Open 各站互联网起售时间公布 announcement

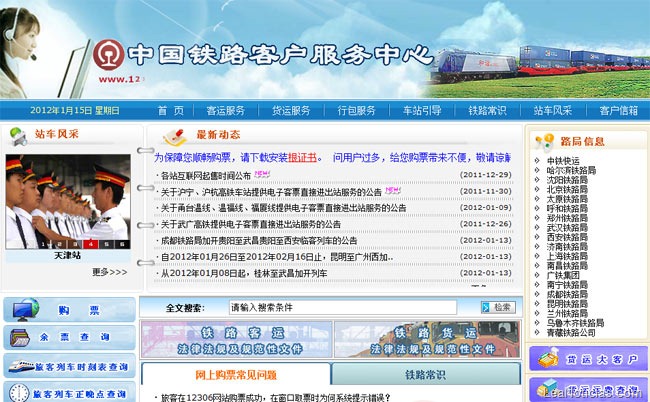click(206, 176)
